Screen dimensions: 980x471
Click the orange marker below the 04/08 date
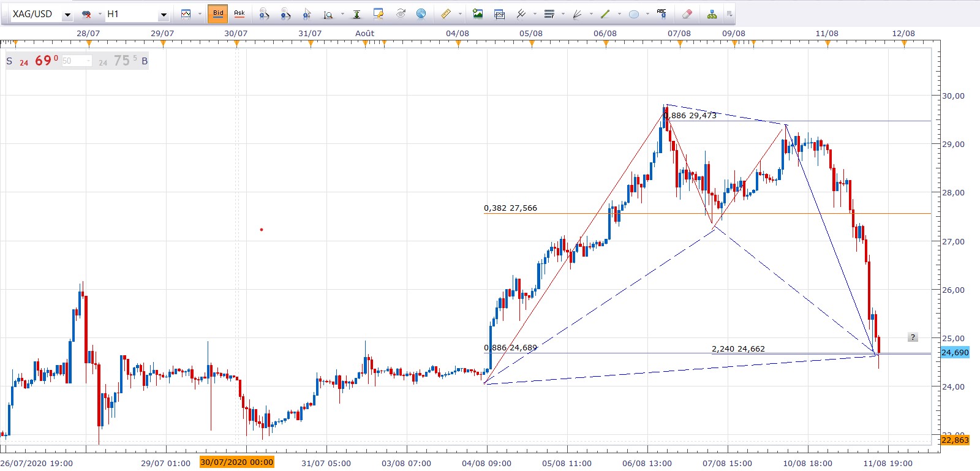pyautogui.click(x=458, y=43)
